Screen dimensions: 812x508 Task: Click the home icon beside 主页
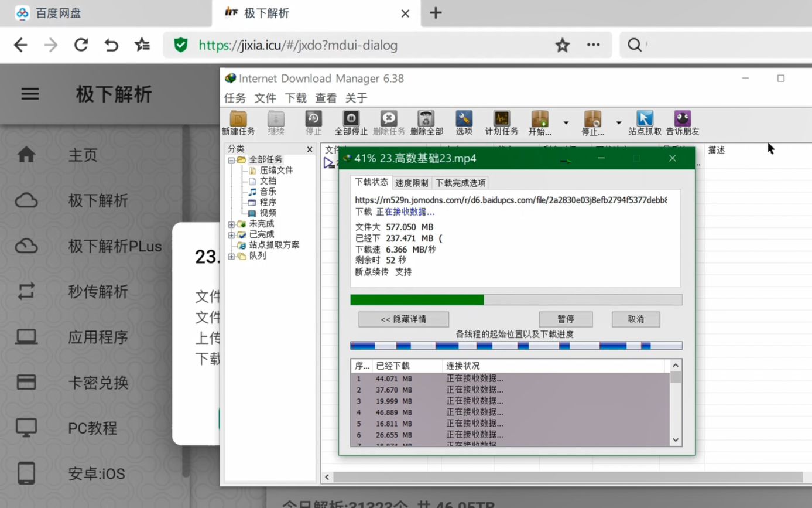click(x=26, y=155)
